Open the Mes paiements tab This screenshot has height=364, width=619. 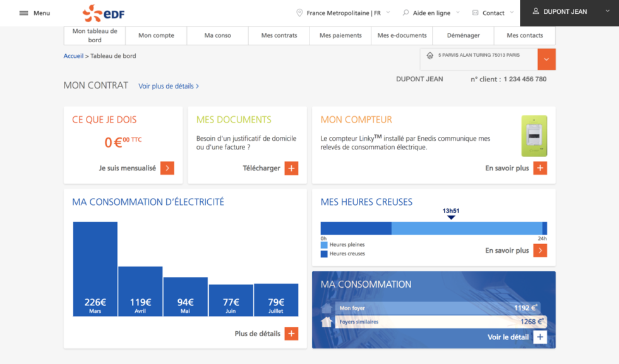340,35
